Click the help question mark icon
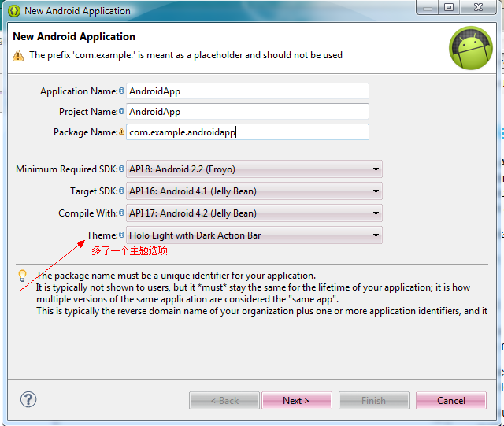 28,400
